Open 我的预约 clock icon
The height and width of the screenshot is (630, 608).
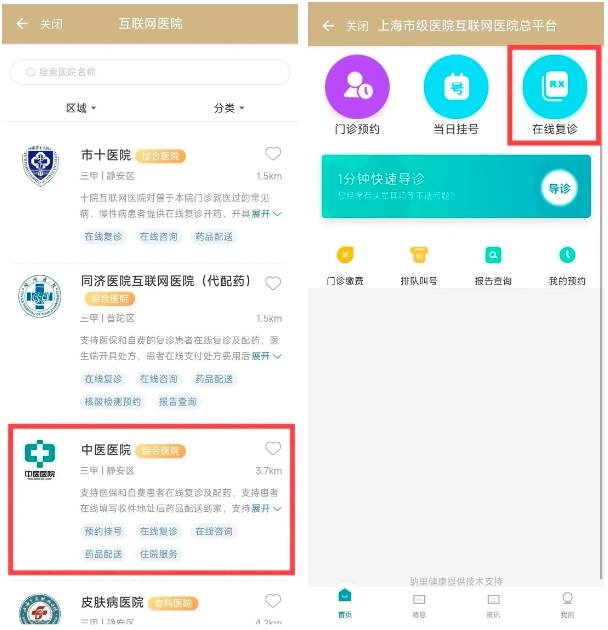(567, 255)
